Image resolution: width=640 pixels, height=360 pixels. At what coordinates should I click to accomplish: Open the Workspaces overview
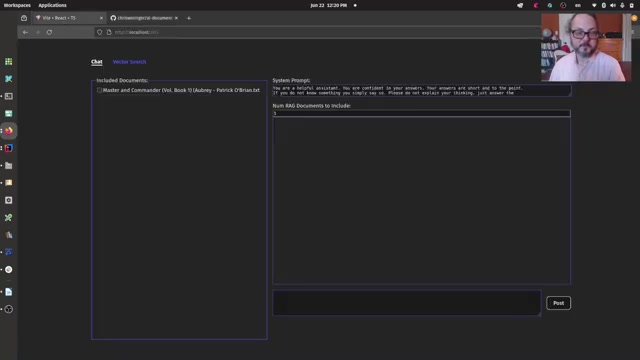click(x=17, y=5)
